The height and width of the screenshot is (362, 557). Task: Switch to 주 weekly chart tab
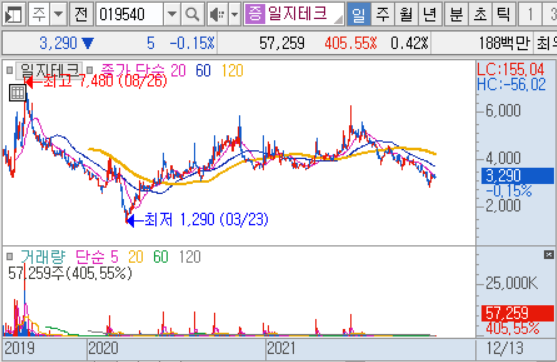click(x=382, y=15)
